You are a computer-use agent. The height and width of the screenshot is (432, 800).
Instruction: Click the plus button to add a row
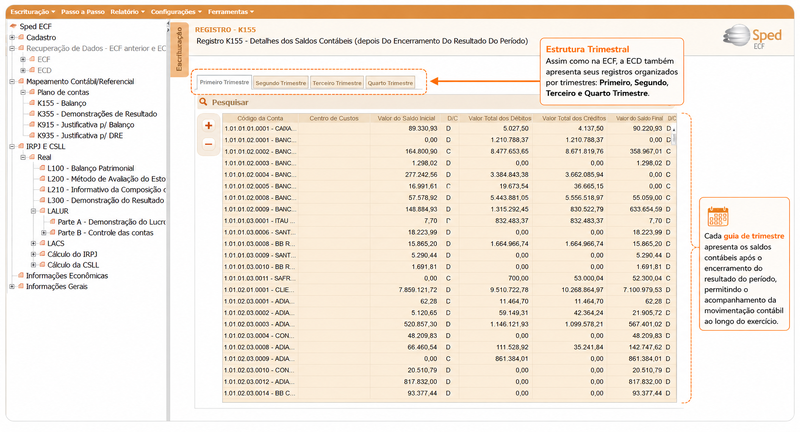point(208,125)
